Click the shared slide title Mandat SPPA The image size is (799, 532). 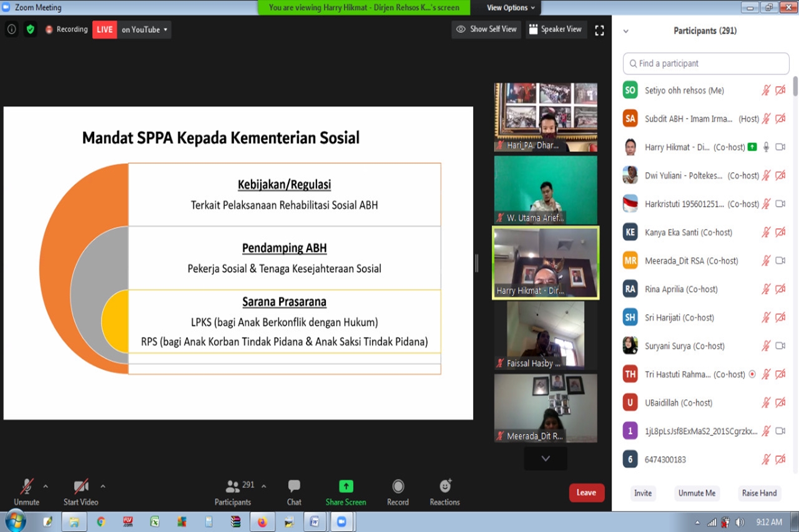[x=221, y=137]
